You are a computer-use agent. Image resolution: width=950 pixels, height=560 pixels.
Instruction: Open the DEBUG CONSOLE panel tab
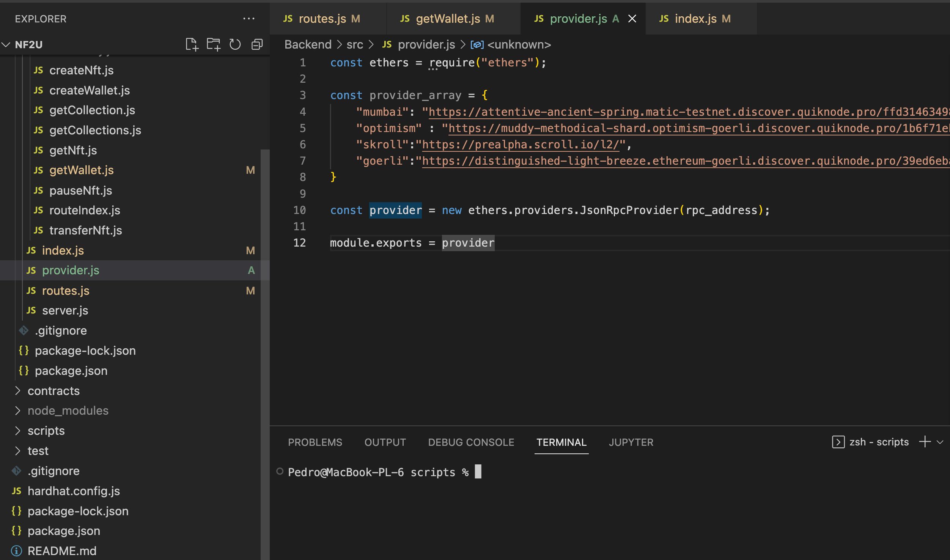click(471, 442)
